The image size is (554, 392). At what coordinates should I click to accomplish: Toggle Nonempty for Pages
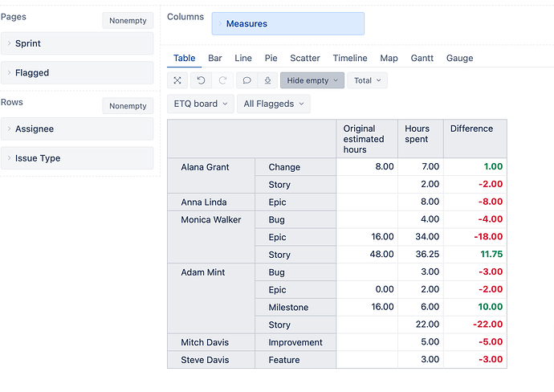(128, 20)
